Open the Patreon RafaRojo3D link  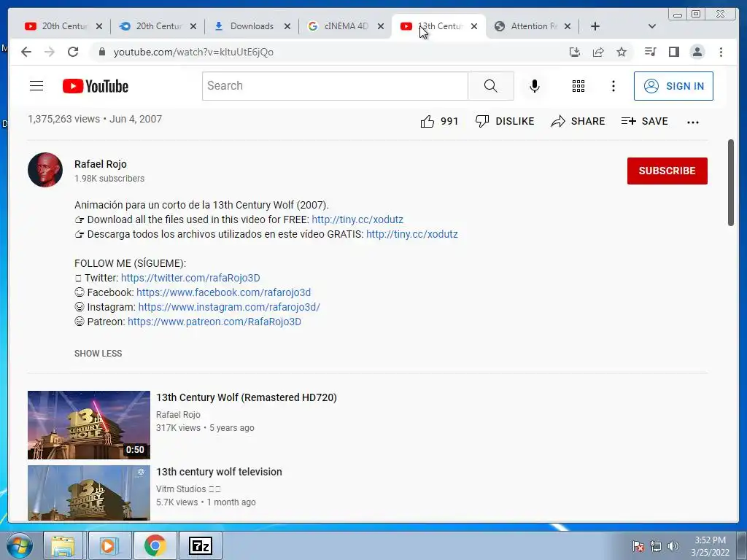click(x=214, y=322)
